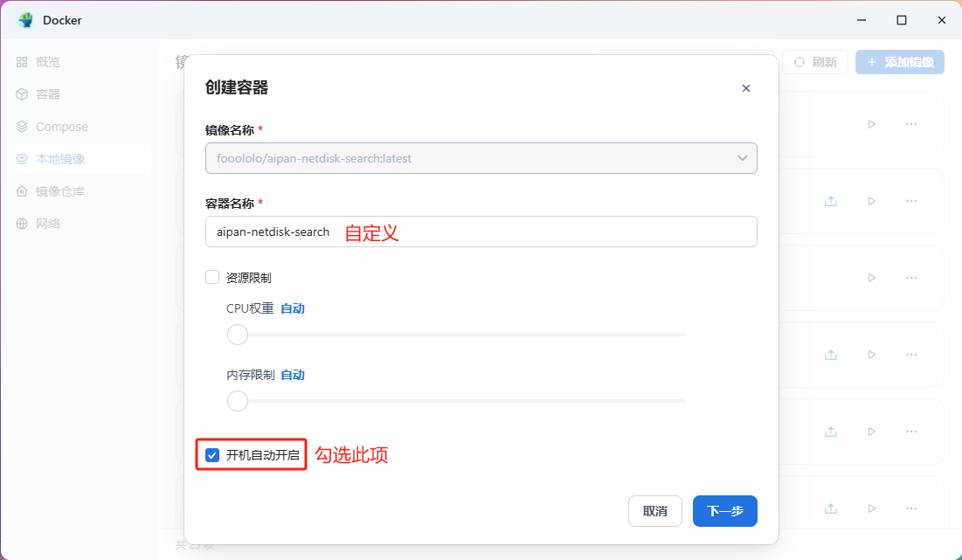
Task: Click 自动 next to 内存限制
Action: click(293, 375)
